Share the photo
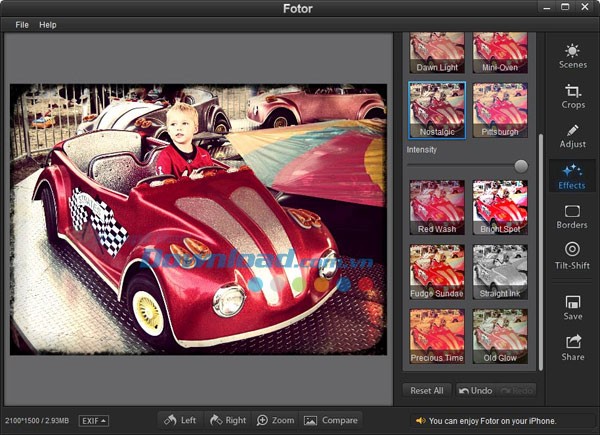 (x=572, y=347)
